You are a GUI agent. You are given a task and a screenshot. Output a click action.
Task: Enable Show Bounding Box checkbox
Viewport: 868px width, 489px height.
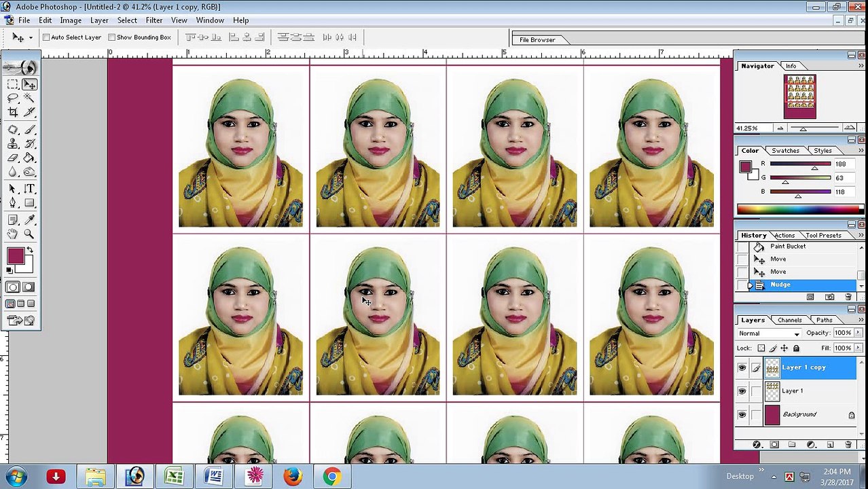111,37
